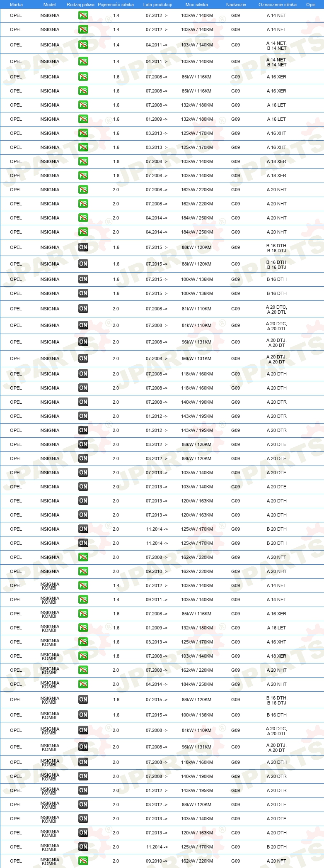Screen dimensions: 324x868
Task: Click PB icon in the 07.2008 A 20 NFT row
Action: pyautogui.click(x=83, y=557)
